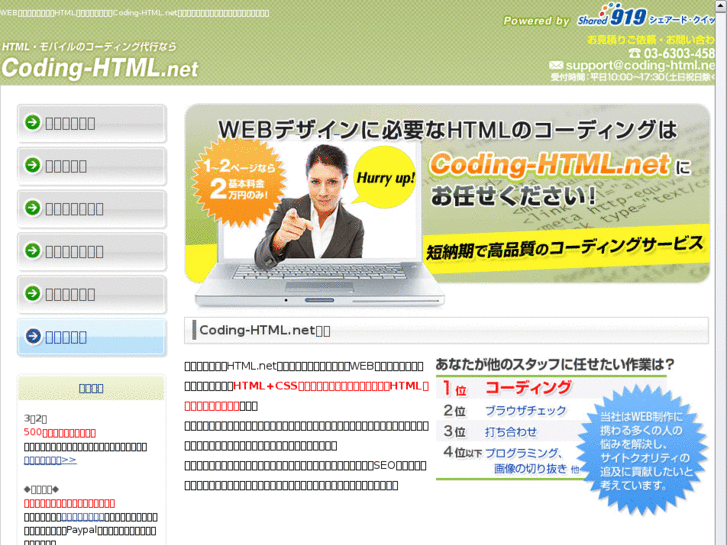The image size is (727, 545).
Task: Click the rank '3位 打ち合わせ' row
Action: [x=490, y=431]
